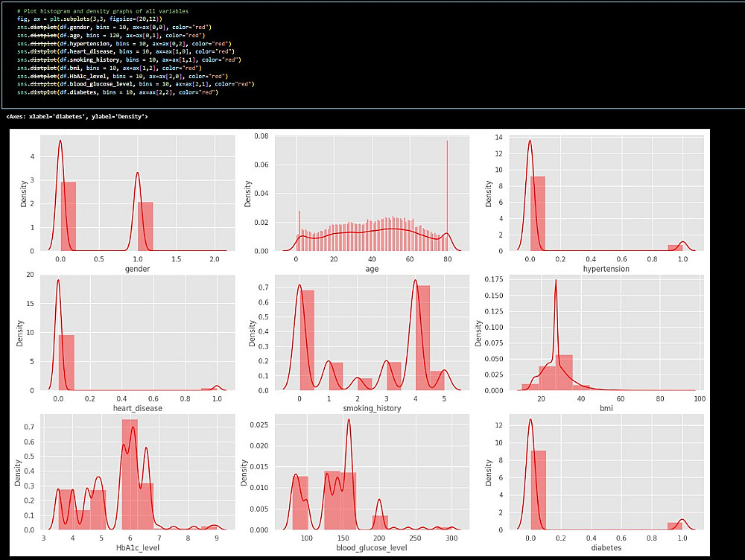The image size is (745, 560).
Task: Select the age density histogram plot
Action: pyautogui.click(x=372, y=193)
